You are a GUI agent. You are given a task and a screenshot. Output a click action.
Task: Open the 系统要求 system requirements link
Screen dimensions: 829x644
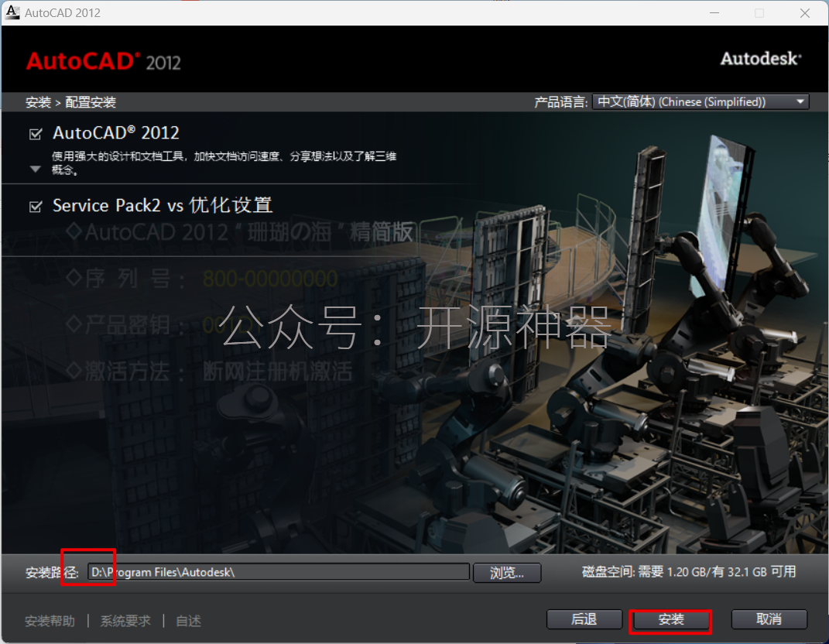[x=125, y=621]
